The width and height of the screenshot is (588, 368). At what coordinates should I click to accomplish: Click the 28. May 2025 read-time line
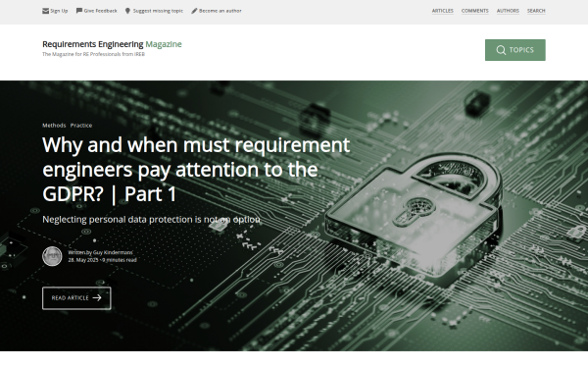102,260
